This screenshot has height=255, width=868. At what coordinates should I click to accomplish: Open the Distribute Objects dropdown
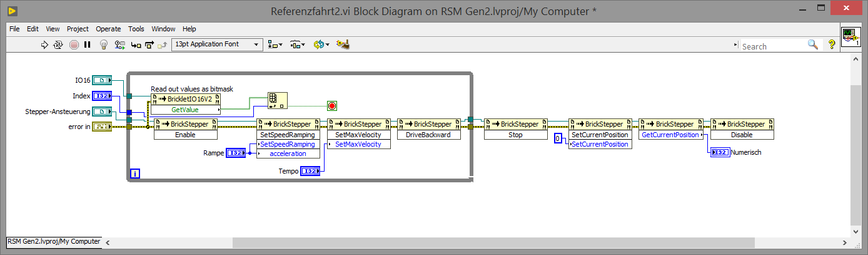tap(298, 44)
